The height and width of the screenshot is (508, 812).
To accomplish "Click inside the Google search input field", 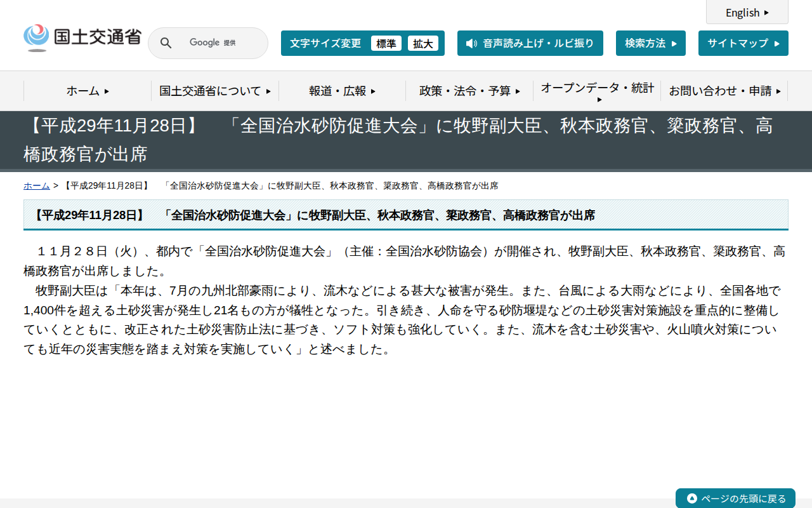I will click(x=219, y=43).
